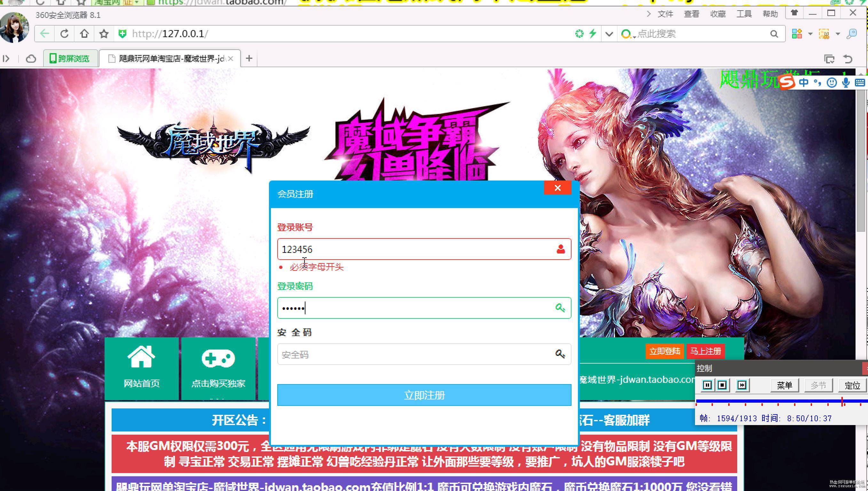Image resolution: width=868 pixels, height=491 pixels.
Task: Click the 定位 button in control panel
Action: point(852,385)
